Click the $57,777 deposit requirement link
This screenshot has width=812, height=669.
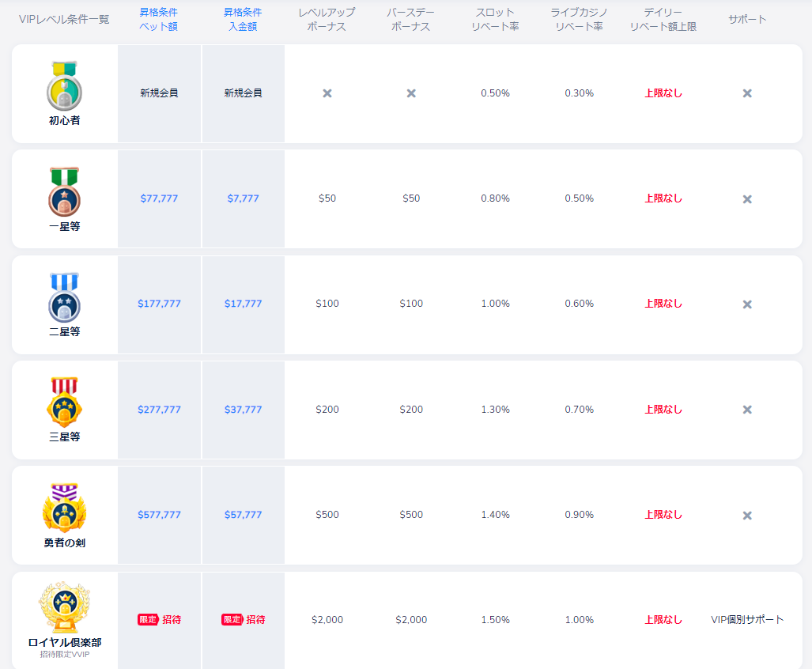tap(243, 515)
